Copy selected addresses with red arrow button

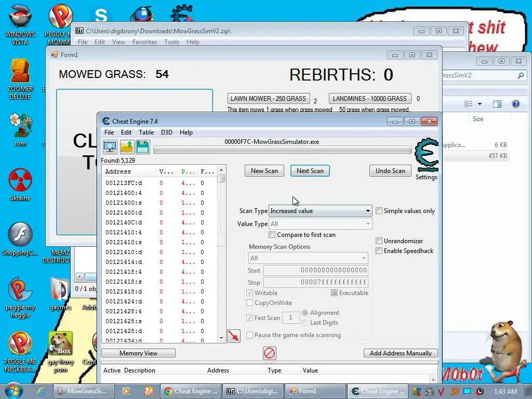tap(234, 336)
